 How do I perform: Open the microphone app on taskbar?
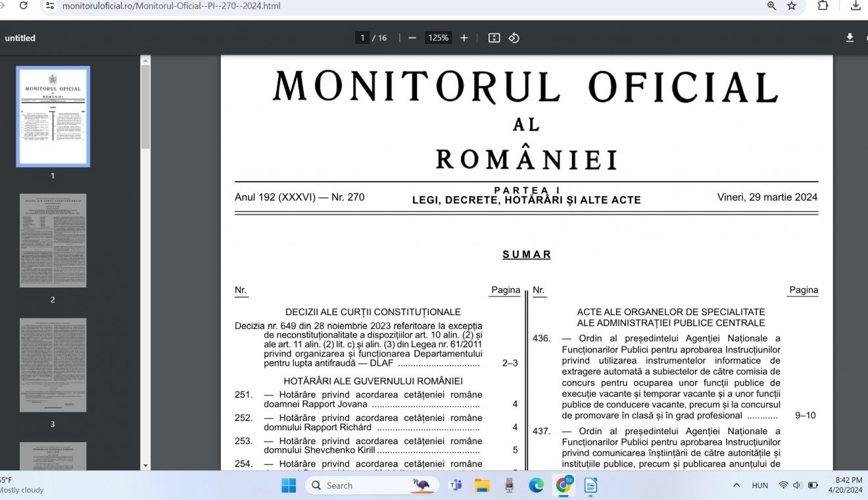509,486
